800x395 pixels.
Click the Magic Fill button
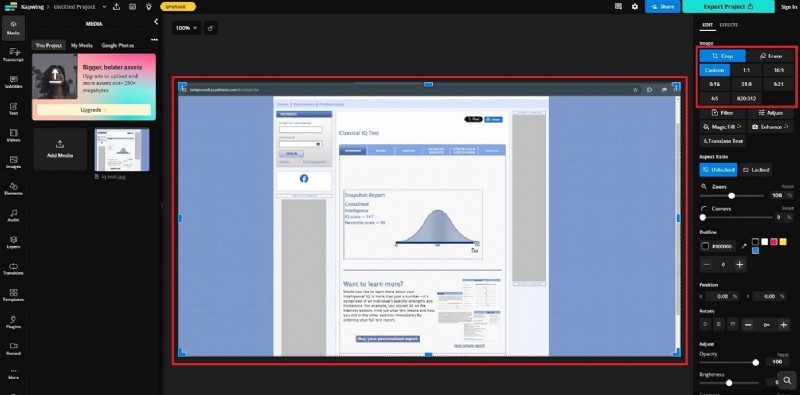click(722, 127)
